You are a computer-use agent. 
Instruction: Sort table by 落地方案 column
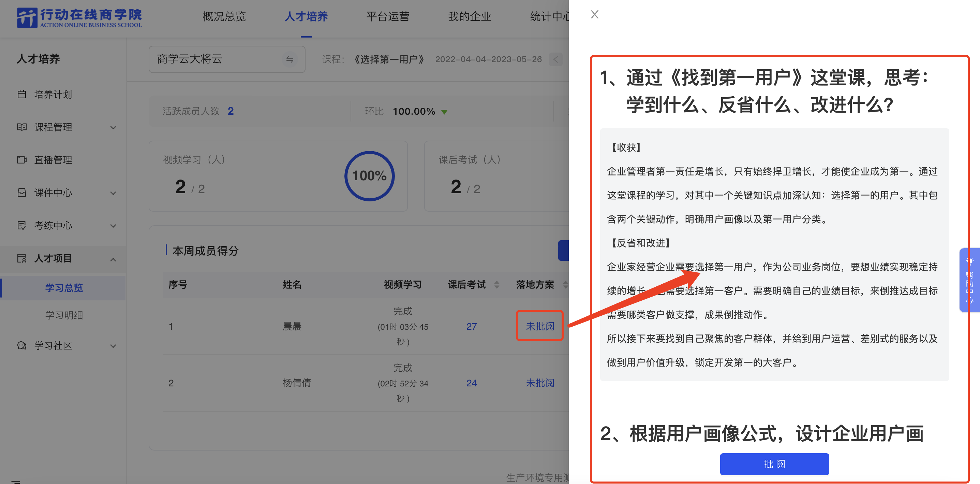click(565, 284)
